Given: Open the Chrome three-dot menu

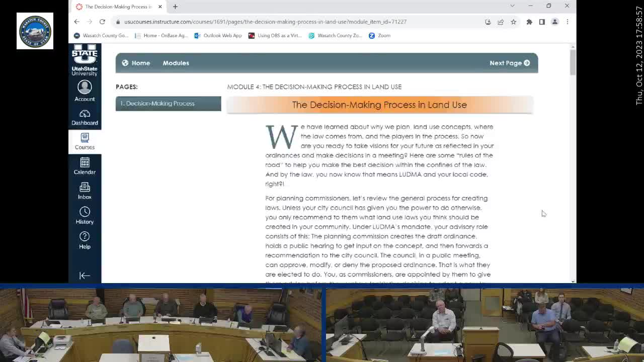Looking at the screenshot, I should point(567,22).
